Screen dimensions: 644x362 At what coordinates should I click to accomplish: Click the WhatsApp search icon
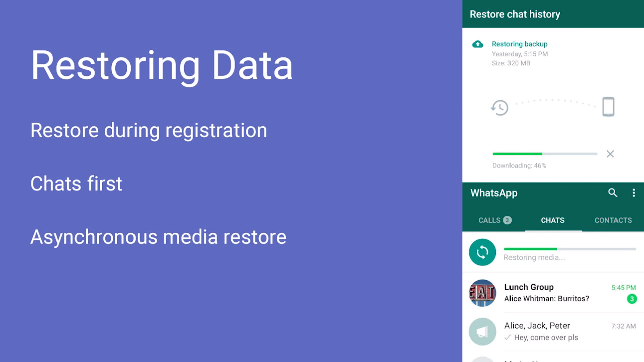point(612,192)
